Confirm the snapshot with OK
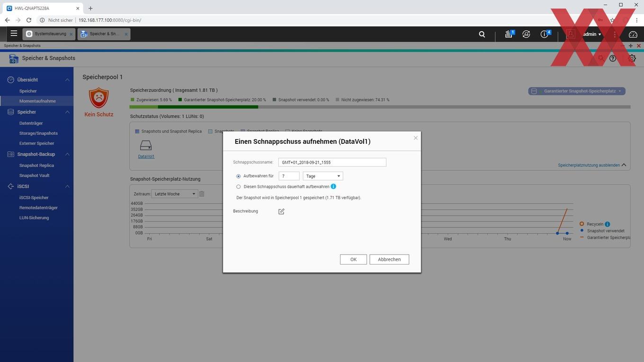The height and width of the screenshot is (362, 644). pyautogui.click(x=353, y=259)
